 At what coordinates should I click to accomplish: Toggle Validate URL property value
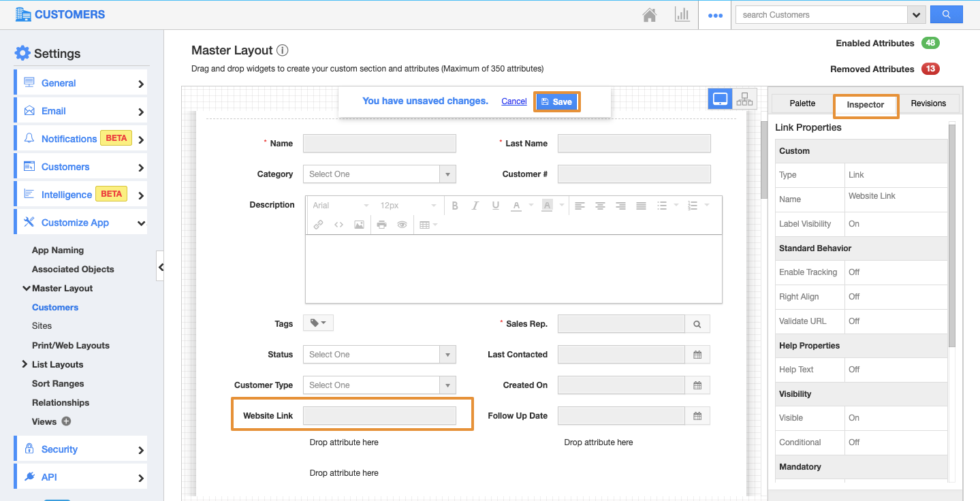[854, 321]
